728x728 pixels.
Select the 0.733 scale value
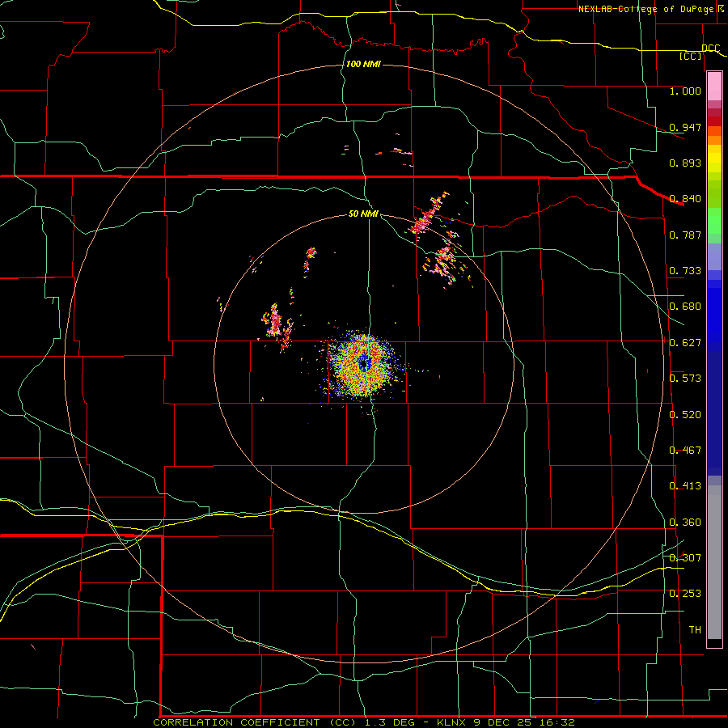pos(685,271)
